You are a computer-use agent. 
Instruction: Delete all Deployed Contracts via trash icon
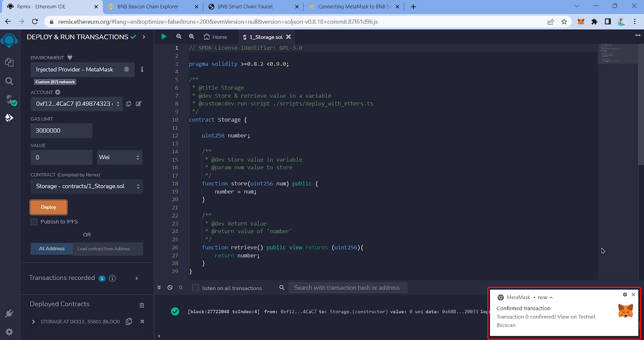[x=142, y=305]
